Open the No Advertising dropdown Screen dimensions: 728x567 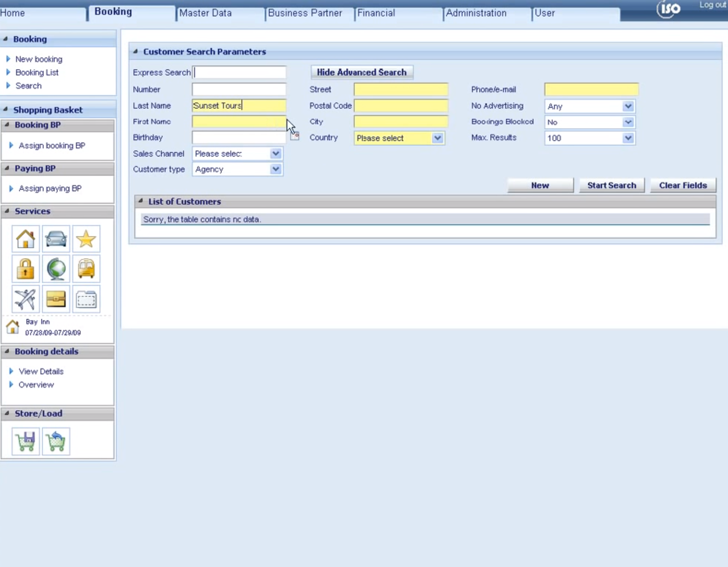(627, 106)
